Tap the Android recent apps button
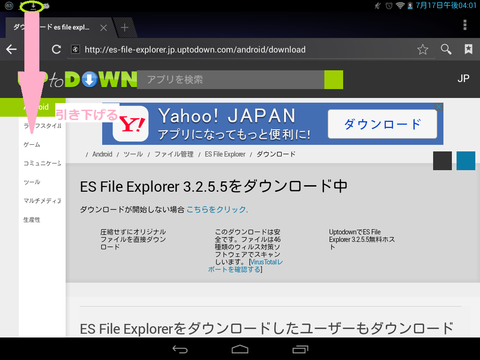Viewport: 480px width, 360px height. [300, 349]
